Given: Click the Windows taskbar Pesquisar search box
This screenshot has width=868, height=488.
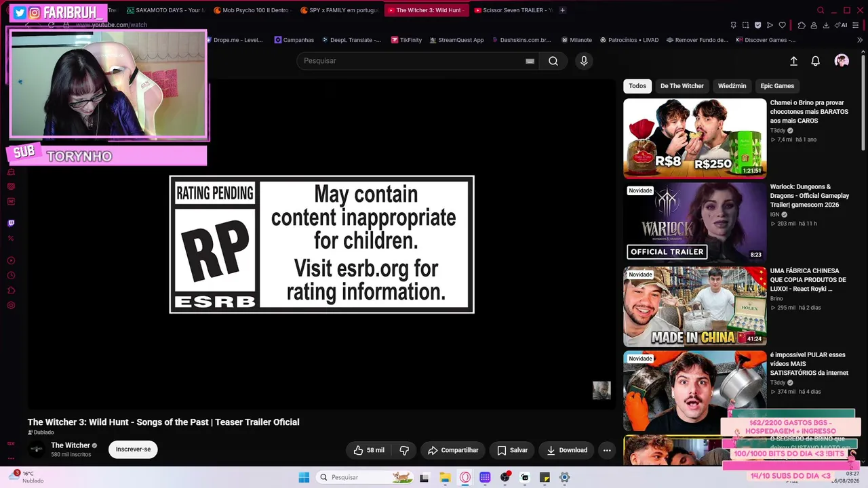Looking at the screenshot, I should 363,477.
